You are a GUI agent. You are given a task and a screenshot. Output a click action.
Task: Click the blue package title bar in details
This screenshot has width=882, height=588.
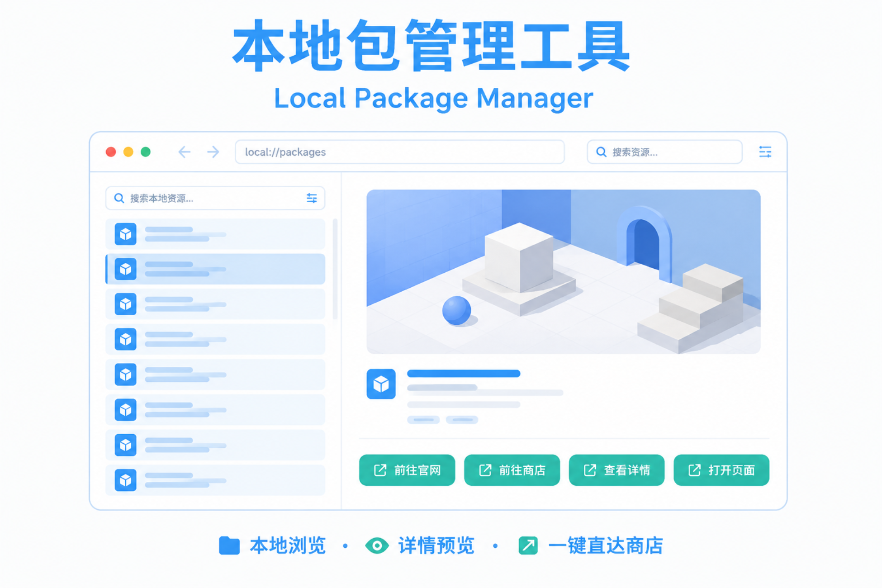tap(464, 374)
